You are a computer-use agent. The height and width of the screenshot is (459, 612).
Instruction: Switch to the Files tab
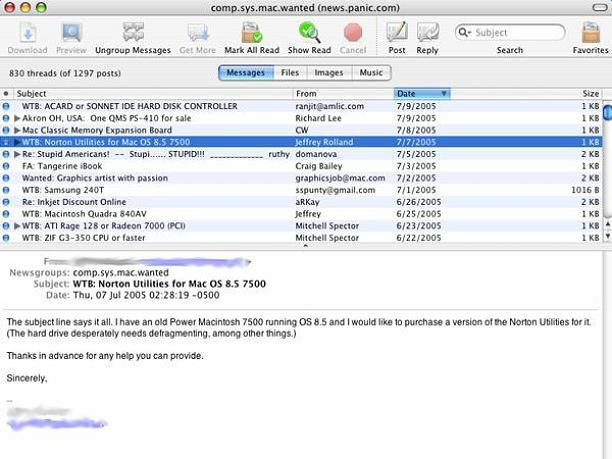[x=290, y=73]
